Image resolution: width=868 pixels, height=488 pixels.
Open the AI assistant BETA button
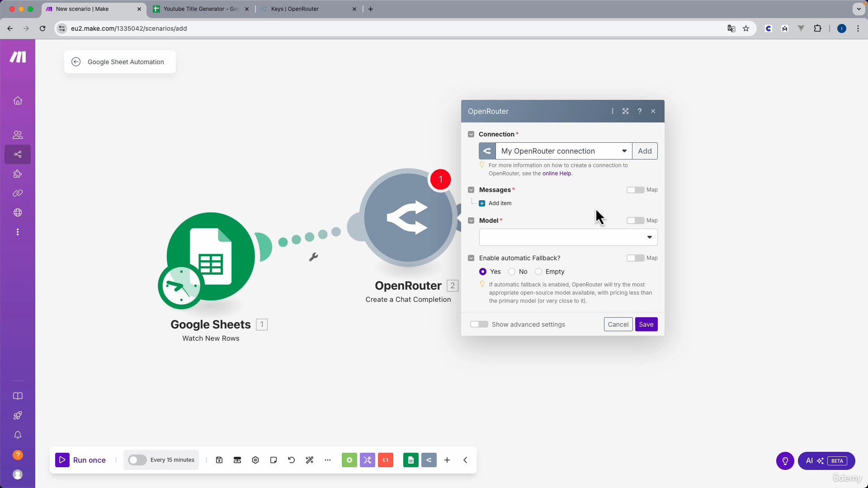click(826, 461)
